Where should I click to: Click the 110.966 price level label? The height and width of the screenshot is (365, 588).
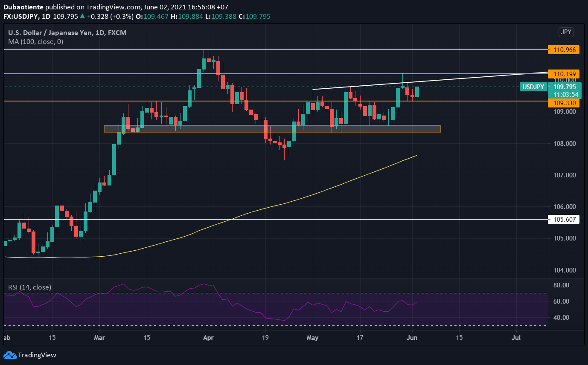click(x=564, y=49)
